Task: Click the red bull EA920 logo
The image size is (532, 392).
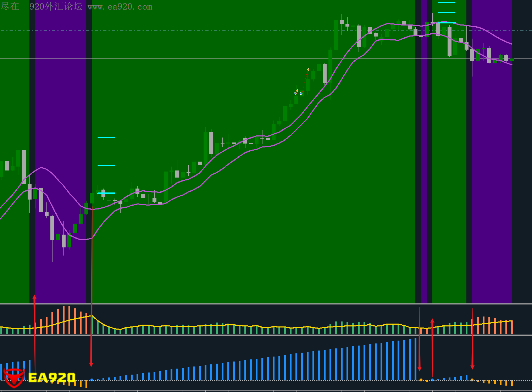Action: (x=14, y=378)
